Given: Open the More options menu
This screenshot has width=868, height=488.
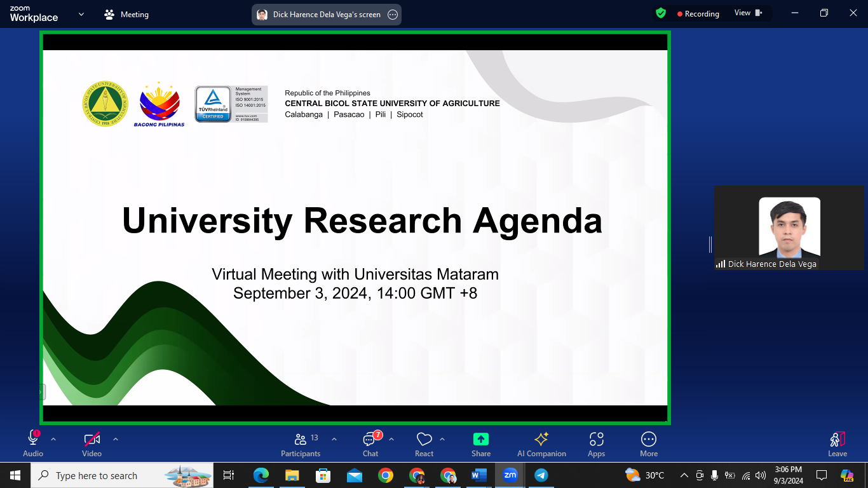Looking at the screenshot, I should pos(648,444).
